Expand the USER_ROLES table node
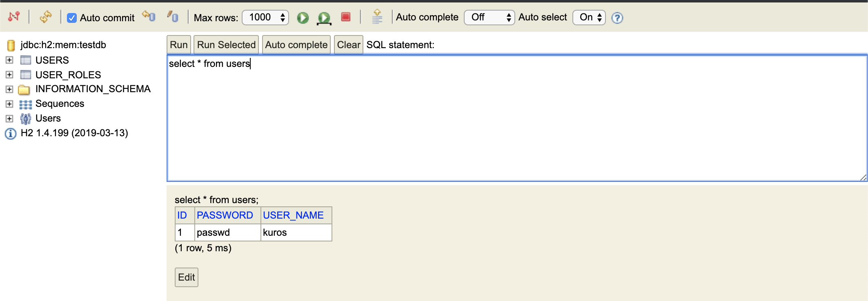This screenshot has height=301, width=868. click(9, 75)
